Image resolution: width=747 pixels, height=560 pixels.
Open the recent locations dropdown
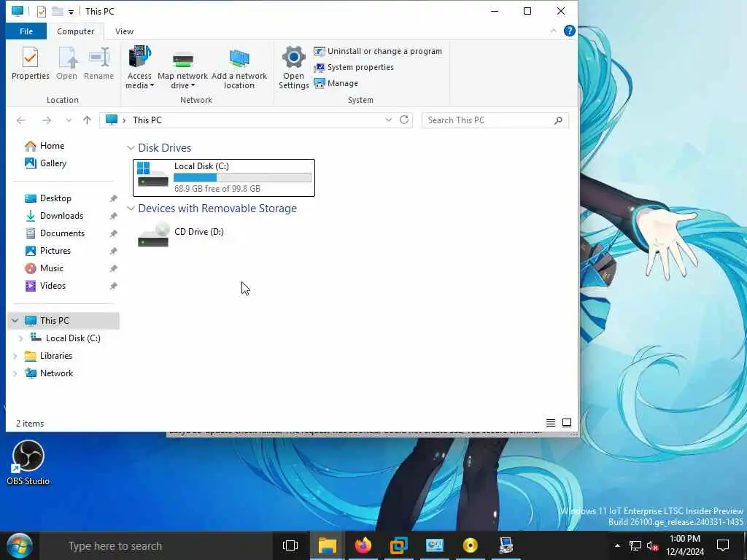click(69, 120)
